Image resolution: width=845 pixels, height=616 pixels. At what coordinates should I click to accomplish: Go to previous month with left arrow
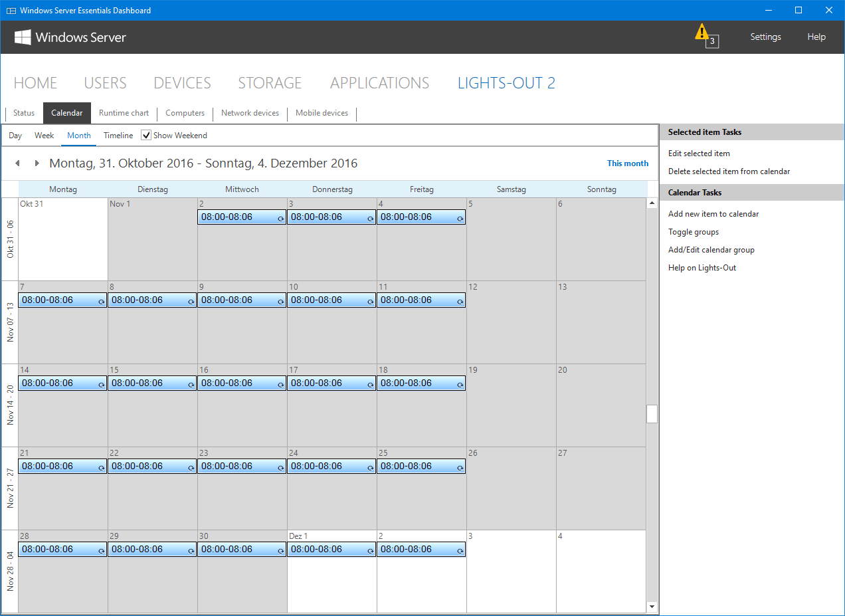[x=17, y=163]
